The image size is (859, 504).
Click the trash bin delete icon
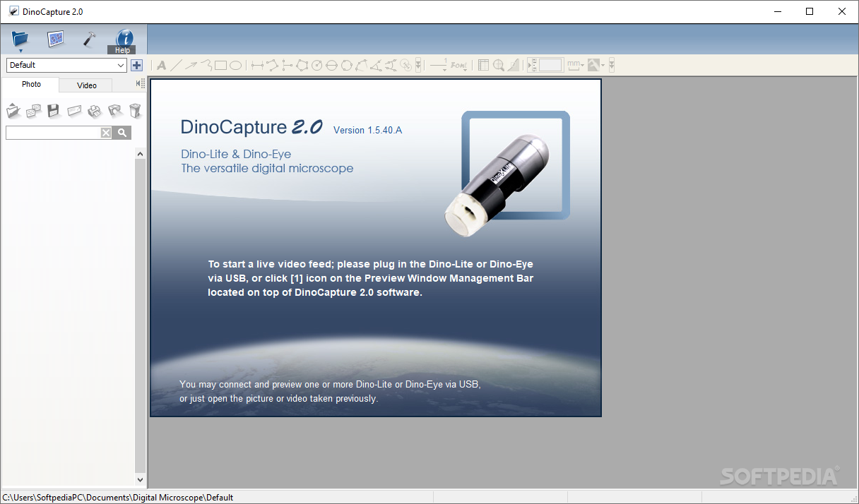click(x=135, y=110)
